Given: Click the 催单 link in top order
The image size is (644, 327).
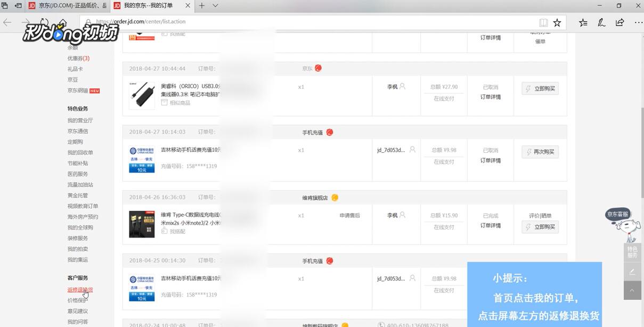Looking at the screenshot, I should 540,42.
